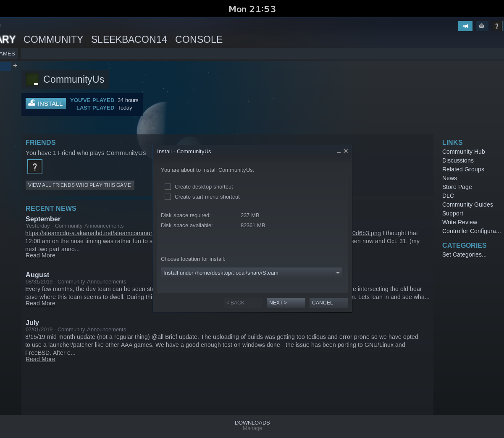Open the Controller Configuration link

(x=472, y=231)
